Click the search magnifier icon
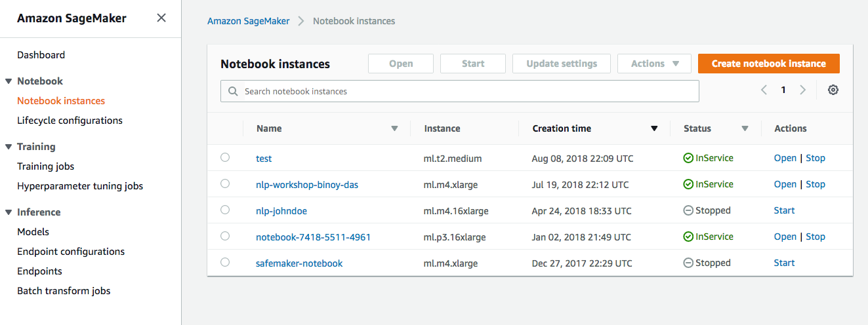Image resolution: width=868 pixels, height=325 pixels. coord(233,92)
